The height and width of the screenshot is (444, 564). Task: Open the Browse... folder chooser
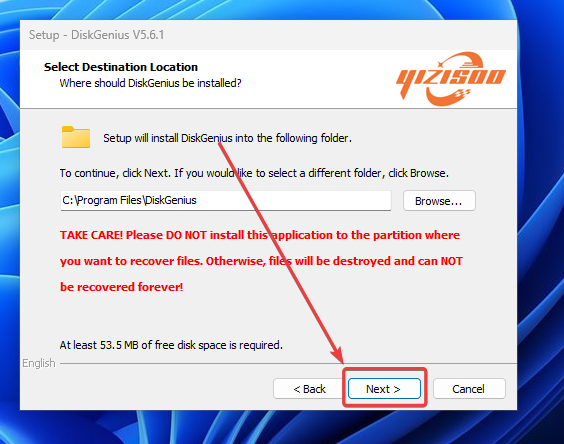click(439, 201)
